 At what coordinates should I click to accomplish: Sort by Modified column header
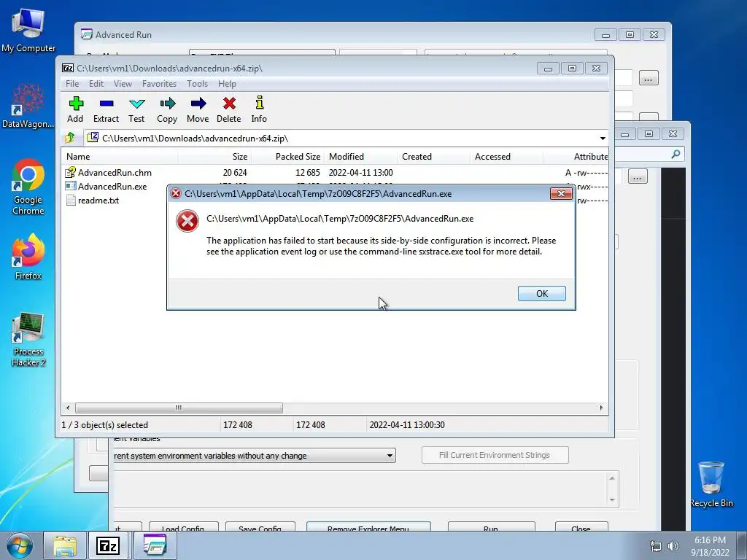360,157
